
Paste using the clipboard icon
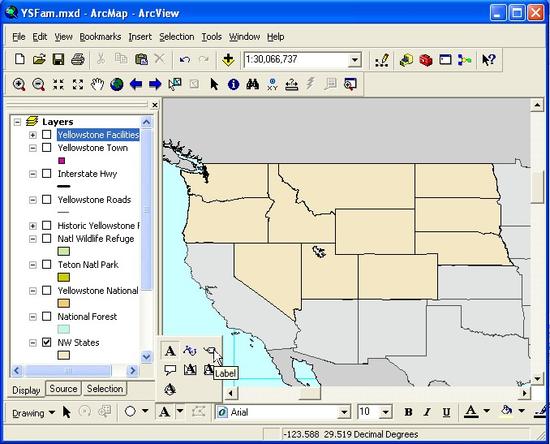pyautogui.click(x=141, y=59)
